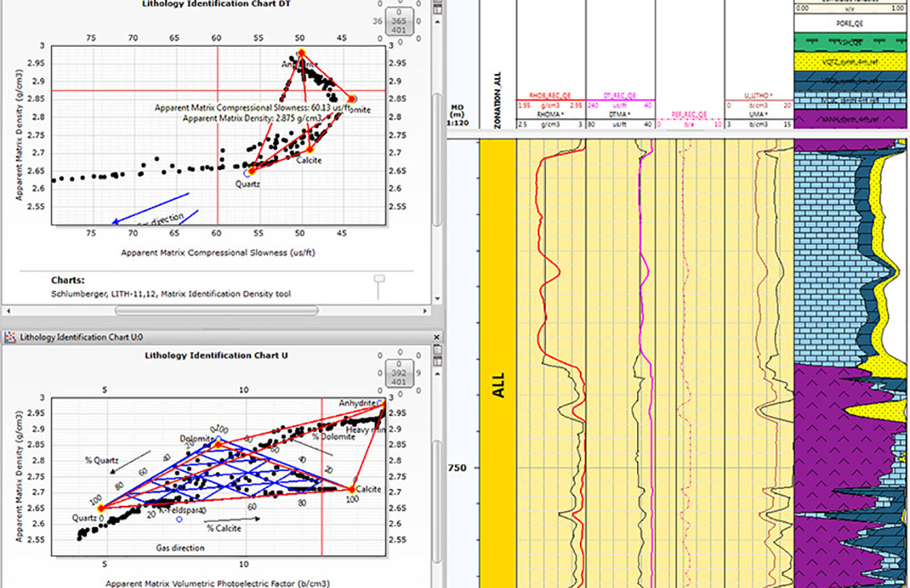Click the Quartz endpoint on the DT chart
The image size is (910, 588).
click(250, 171)
